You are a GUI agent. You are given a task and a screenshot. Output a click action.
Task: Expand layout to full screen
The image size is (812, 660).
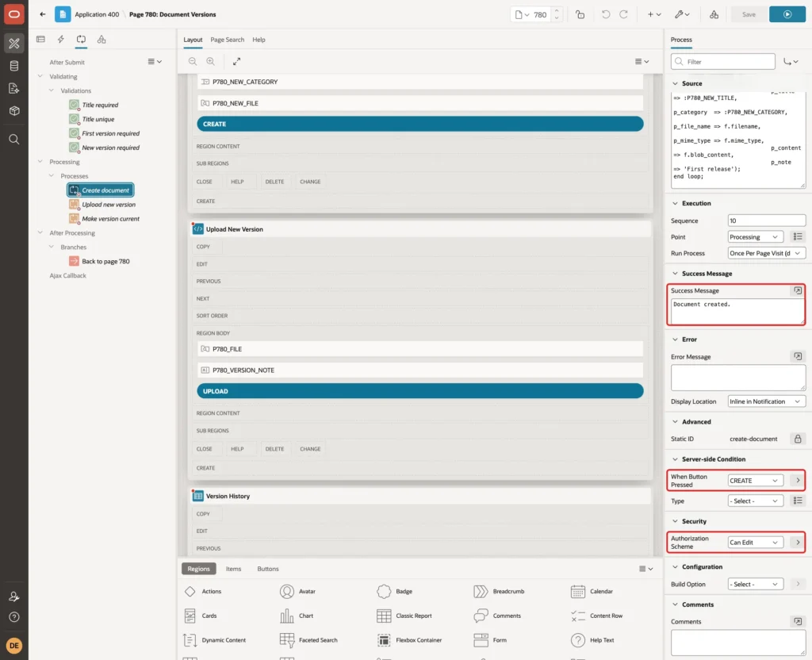click(236, 61)
